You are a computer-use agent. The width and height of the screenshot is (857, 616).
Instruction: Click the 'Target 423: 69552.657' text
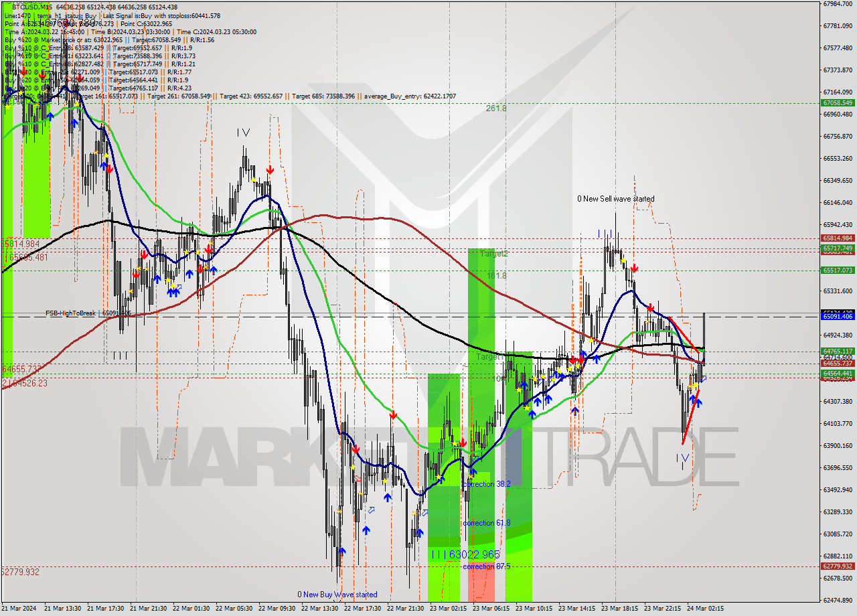tap(251, 96)
